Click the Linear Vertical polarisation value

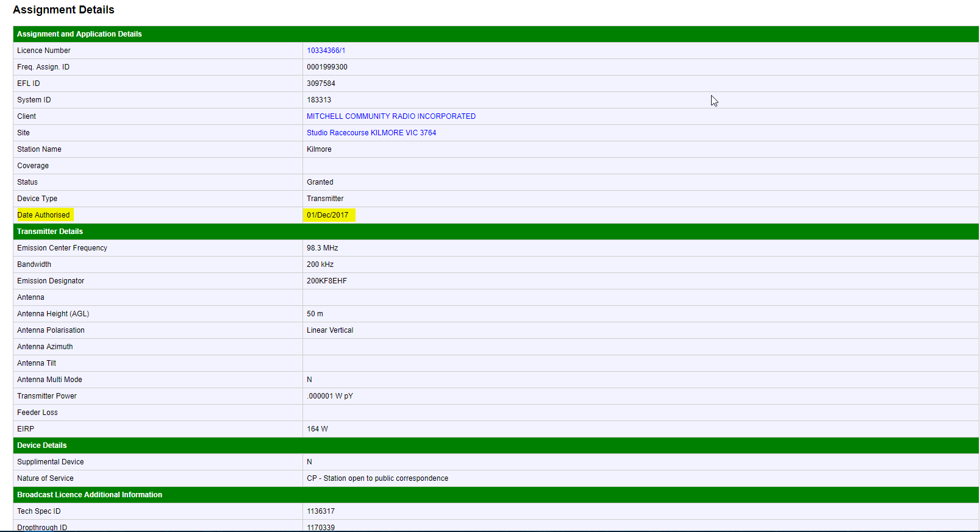coord(330,330)
